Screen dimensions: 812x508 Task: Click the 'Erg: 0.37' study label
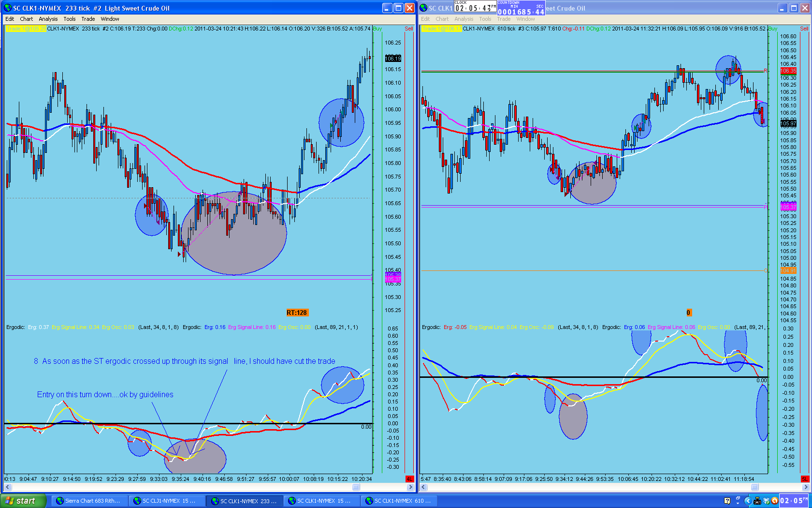38,327
